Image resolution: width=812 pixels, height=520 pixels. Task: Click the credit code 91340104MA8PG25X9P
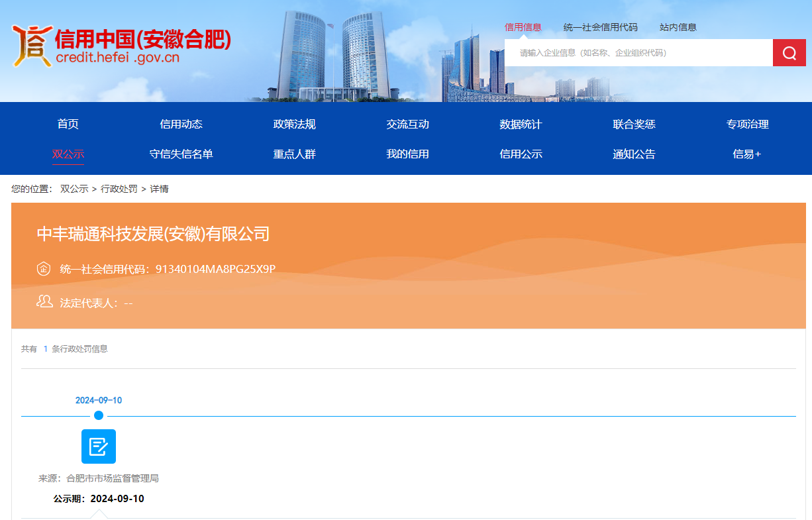click(215, 269)
